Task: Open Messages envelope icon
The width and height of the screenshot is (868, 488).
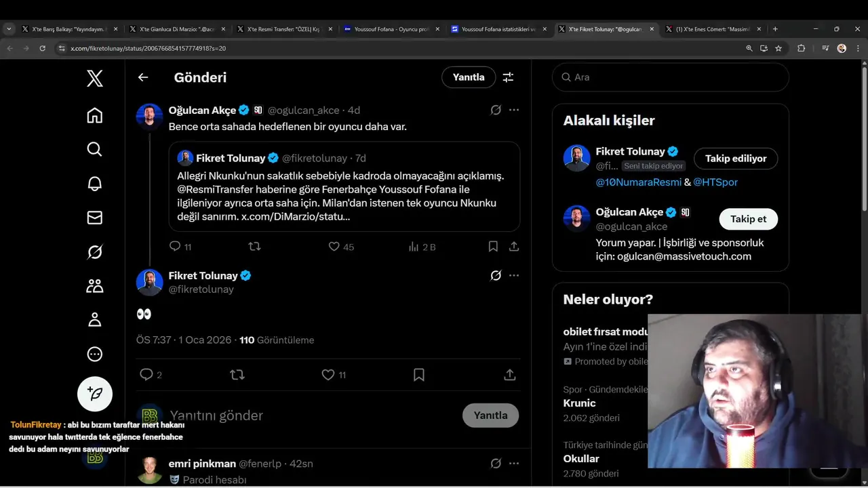Action: [95, 218]
